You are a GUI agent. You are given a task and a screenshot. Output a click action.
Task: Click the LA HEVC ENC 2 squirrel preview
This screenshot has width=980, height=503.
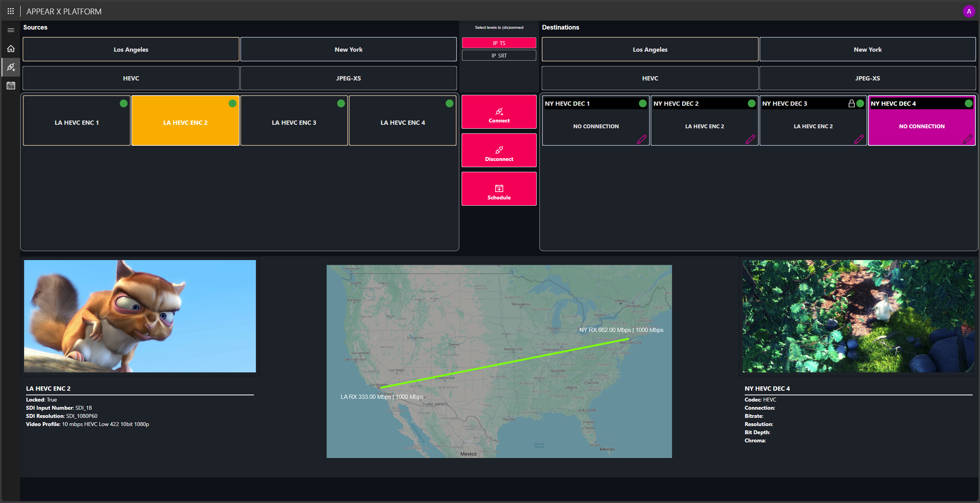140,316
